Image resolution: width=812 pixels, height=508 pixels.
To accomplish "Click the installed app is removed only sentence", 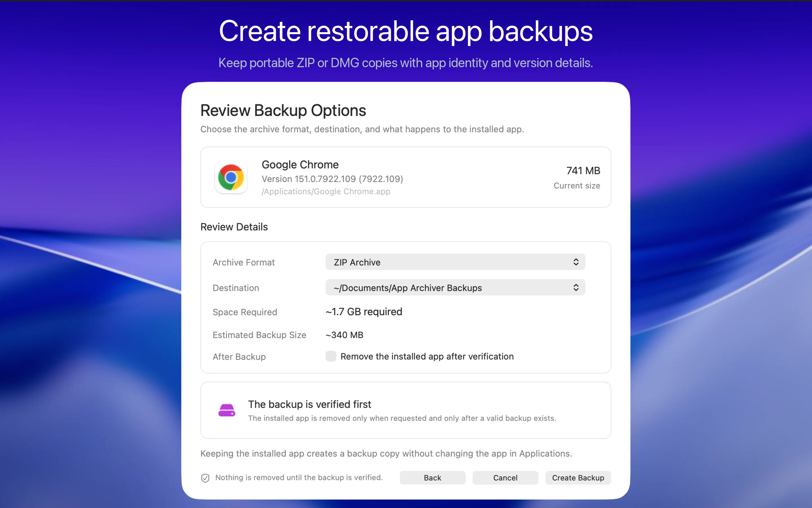I will [402, 418].
